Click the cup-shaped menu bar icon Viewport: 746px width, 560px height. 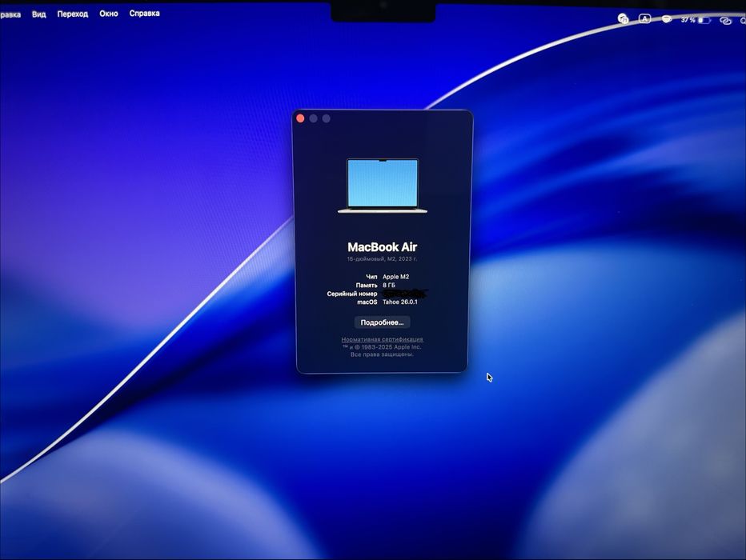click(667, 19)
